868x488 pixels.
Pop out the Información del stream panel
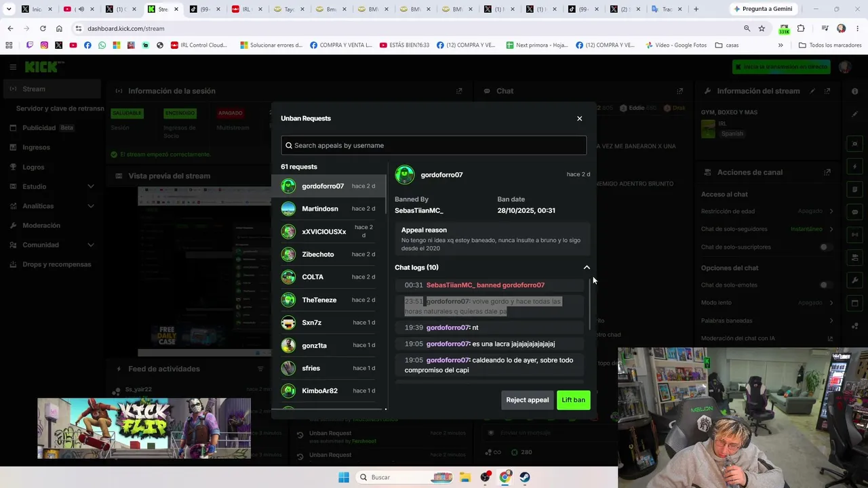[x=827, y=91]
